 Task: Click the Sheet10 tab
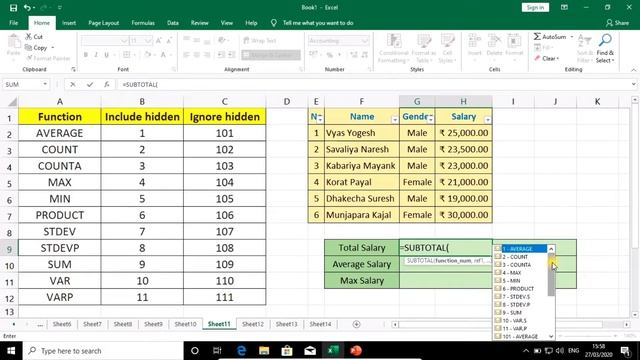click(185, 324)
